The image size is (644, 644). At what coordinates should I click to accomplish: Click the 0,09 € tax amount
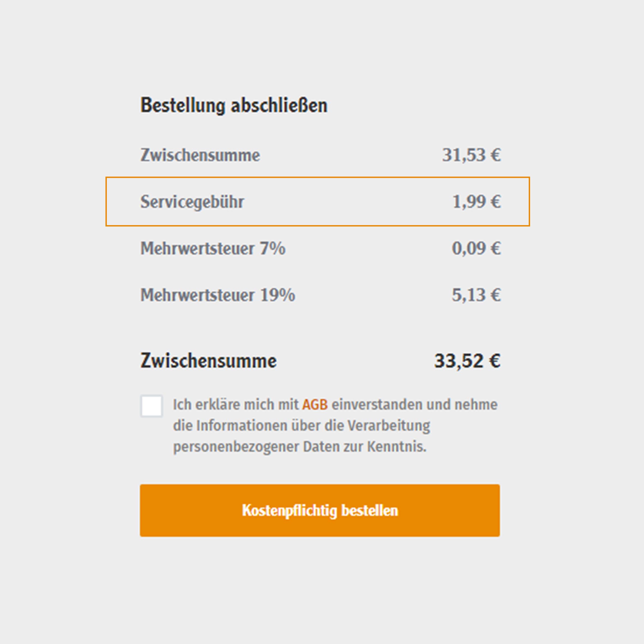click(x=476, y=248)
